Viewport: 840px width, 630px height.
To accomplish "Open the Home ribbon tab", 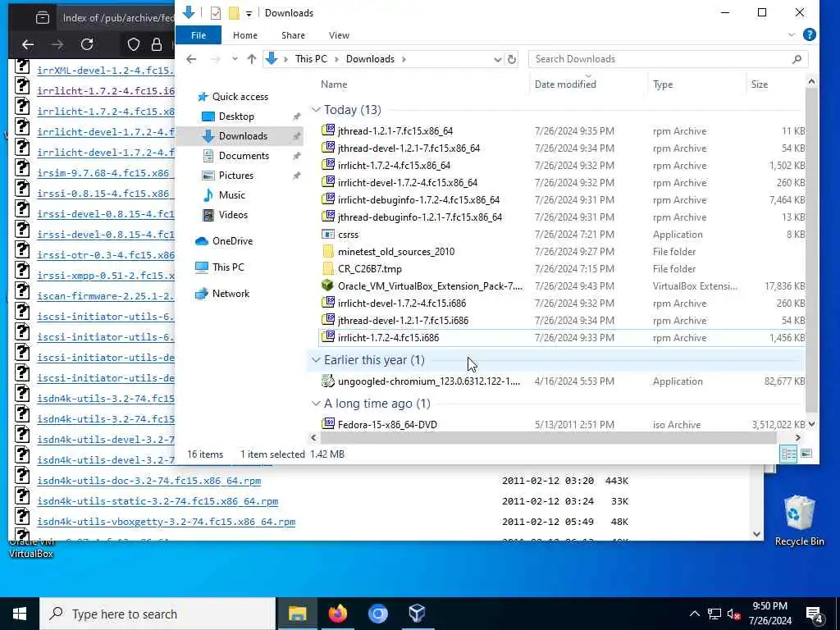I will pos(244,35).
